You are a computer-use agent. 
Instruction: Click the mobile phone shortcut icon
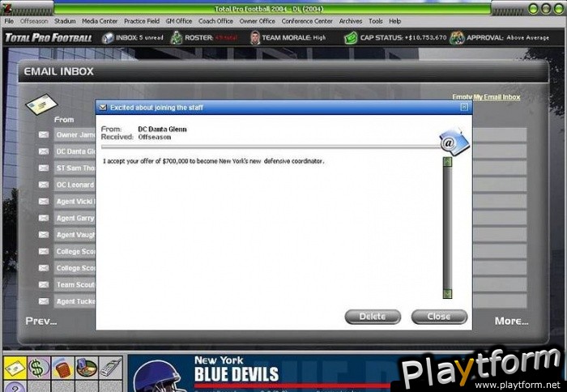(x=111, y=369)
